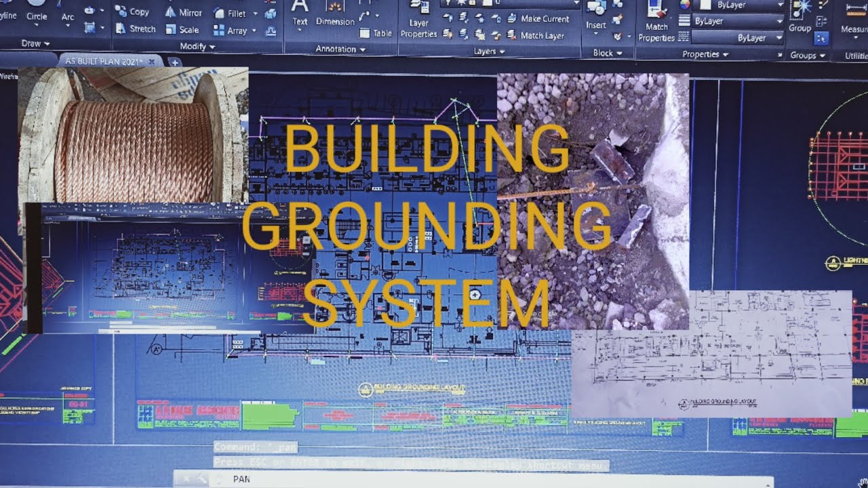Select the Circle draw tool

click(37, 12)
